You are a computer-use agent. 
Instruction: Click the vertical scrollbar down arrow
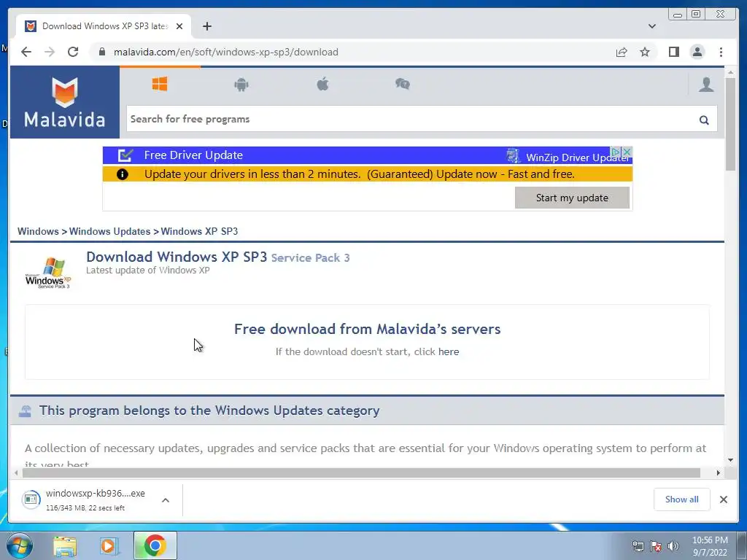point(730,460)
